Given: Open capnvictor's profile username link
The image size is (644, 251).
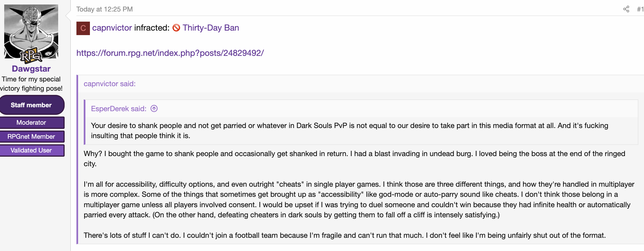Looking at the screenshot, I should pos(112,28).
